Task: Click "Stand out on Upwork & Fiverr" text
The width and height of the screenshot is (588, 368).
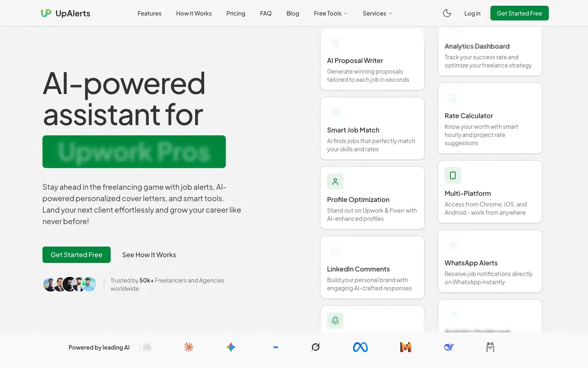Action: (x=372, y=215)
